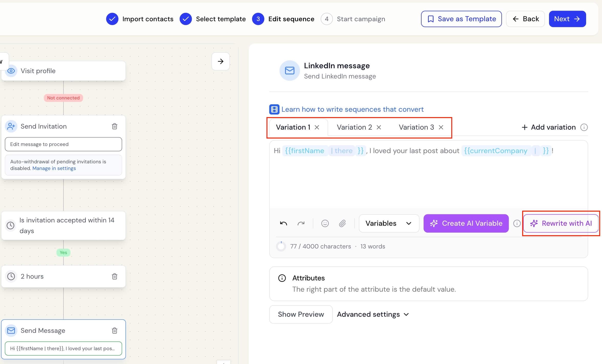Open Manage in settings link
The width and height of the screenshot is (602, 364).
(x=54, y=168)
